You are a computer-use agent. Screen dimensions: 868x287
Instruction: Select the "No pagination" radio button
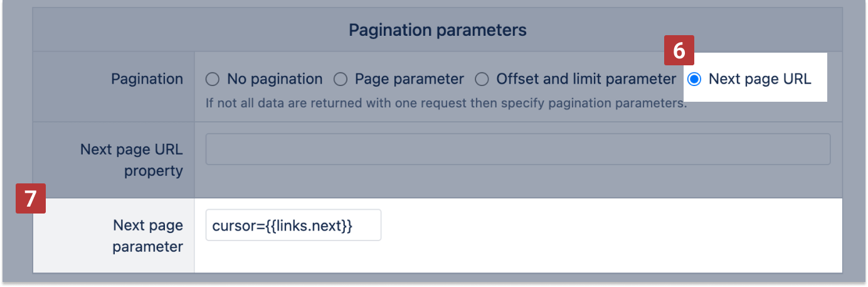213,79
